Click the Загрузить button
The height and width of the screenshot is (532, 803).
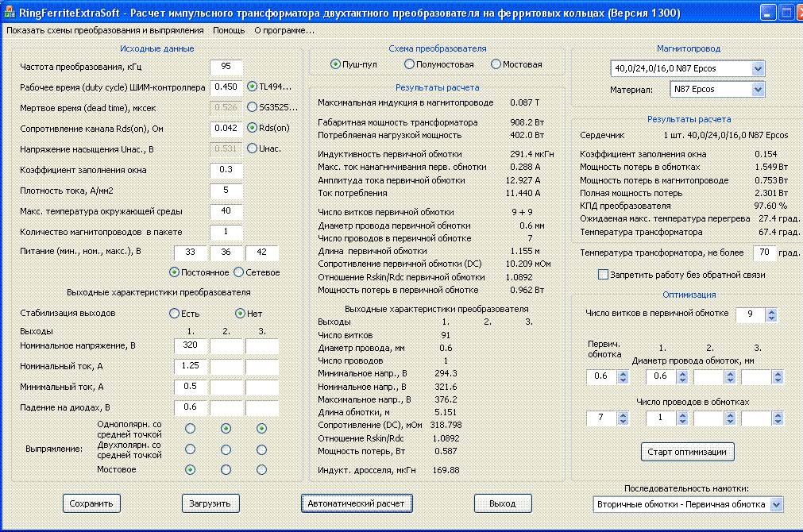[x=210, y=503]
